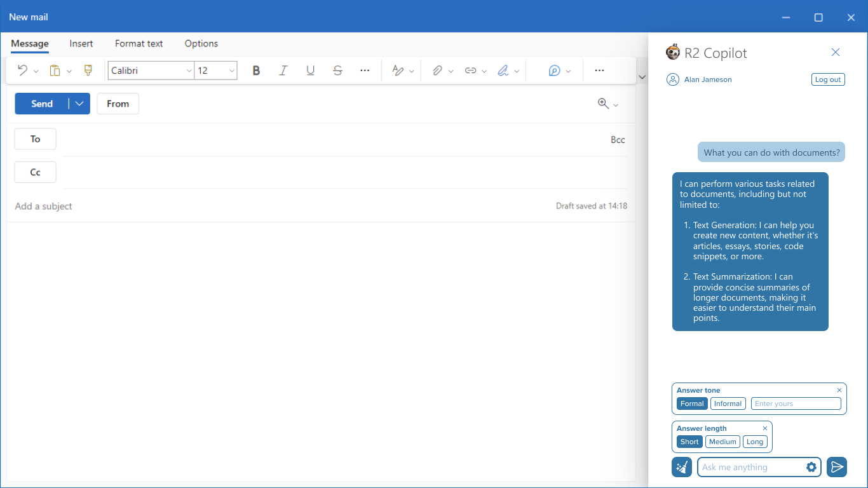Show more formatting options ellipsis
Screen dimensions: 868x488
point(365,71)
